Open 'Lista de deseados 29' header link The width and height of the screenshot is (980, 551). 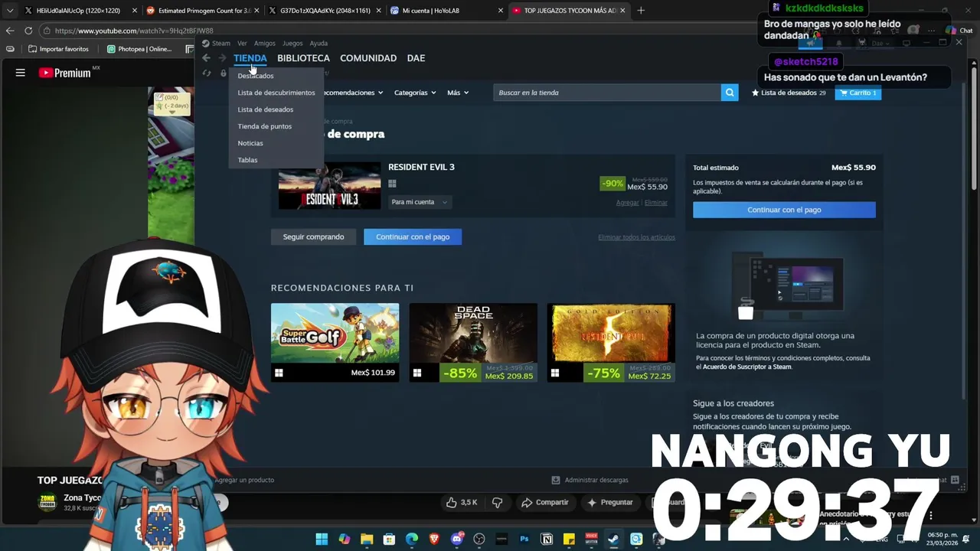pyautogui.click(x=789, y=93)
